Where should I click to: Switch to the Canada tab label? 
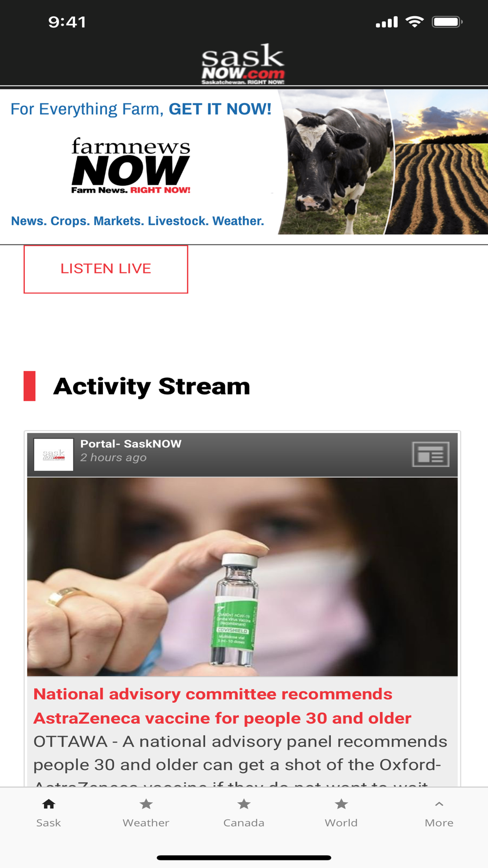click(x=244, y=823)
